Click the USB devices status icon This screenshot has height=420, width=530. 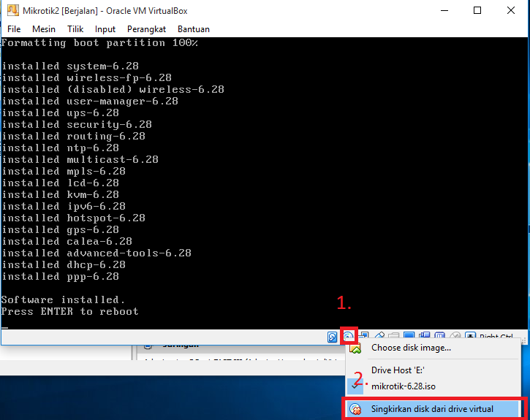coord(379,335)
